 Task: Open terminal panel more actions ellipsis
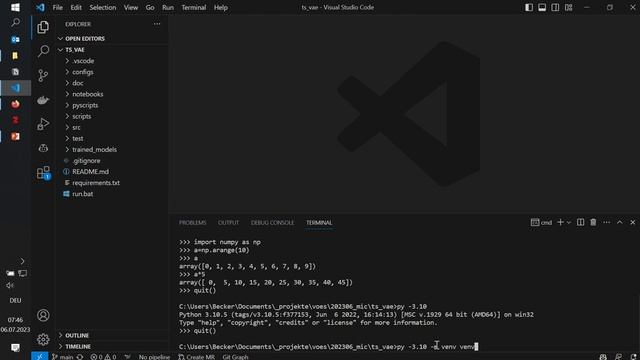tap(607, 222)
